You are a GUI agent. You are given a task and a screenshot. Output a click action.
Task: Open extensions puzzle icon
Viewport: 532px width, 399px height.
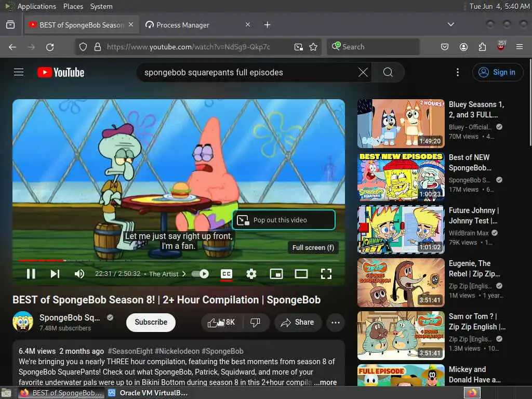482,47
